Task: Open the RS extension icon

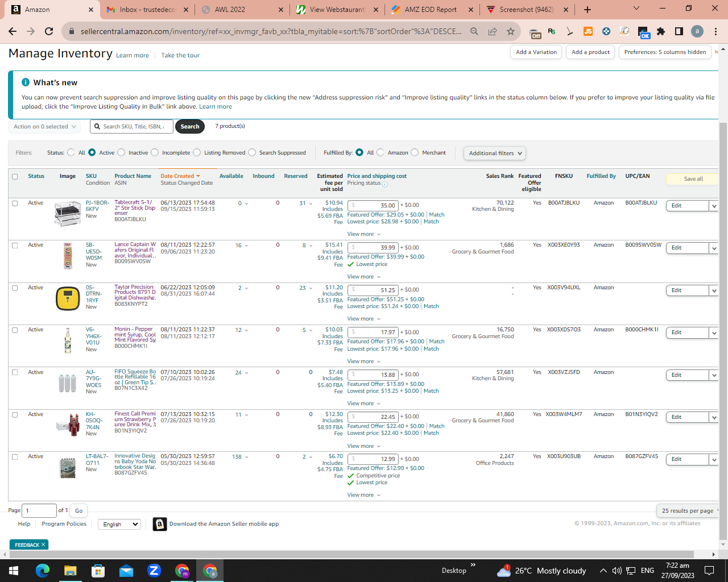Action: [552, 31]
